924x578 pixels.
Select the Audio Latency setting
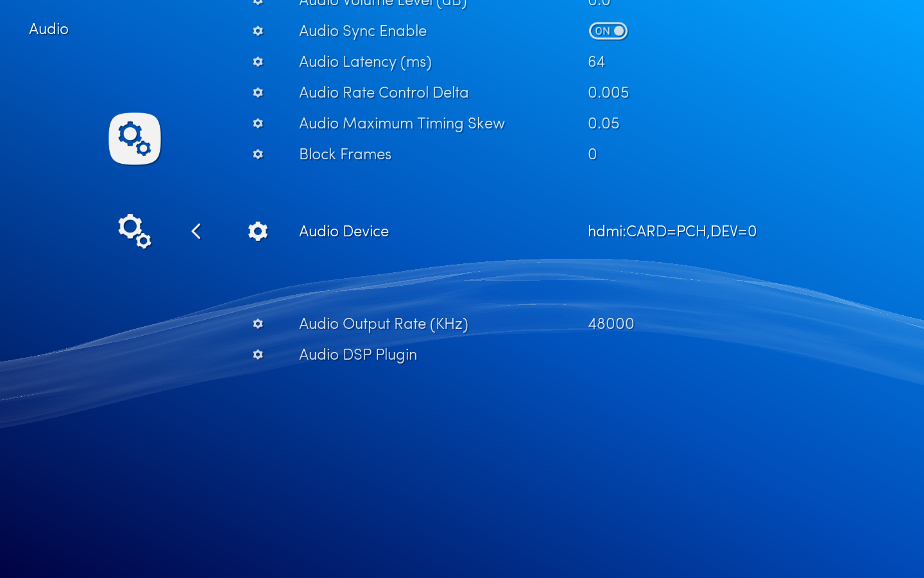coord(365,62)
